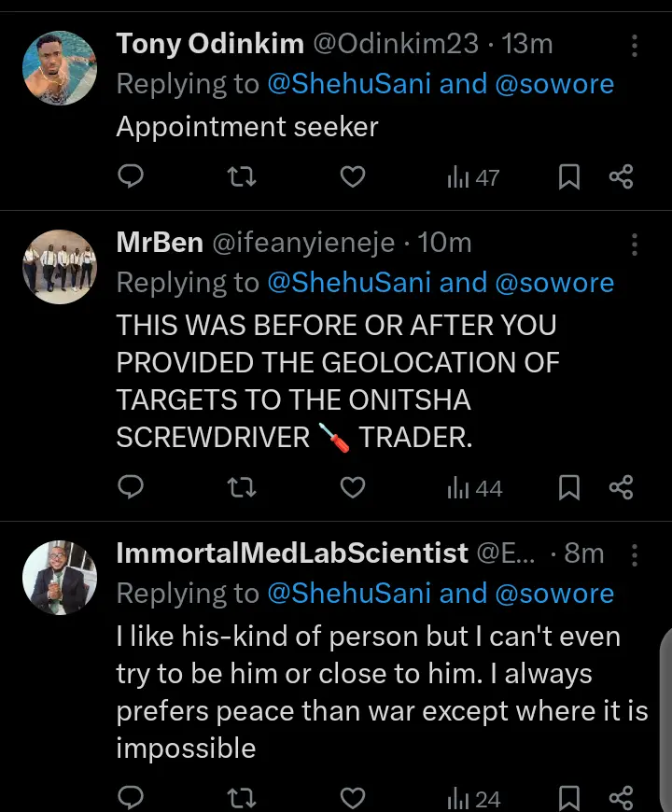This screenshot has width=672, height=812.
Task: Like MrBen's tweet
Action: tap(352, 486)
